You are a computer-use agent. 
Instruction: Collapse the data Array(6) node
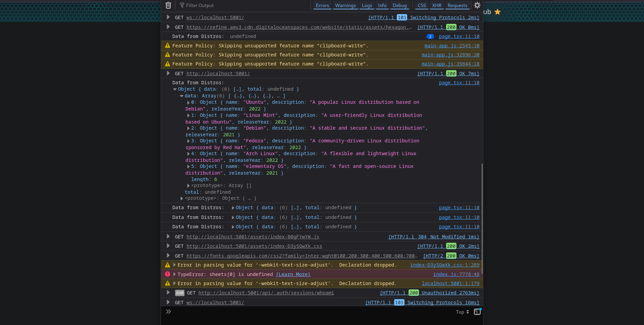[181, 96]
